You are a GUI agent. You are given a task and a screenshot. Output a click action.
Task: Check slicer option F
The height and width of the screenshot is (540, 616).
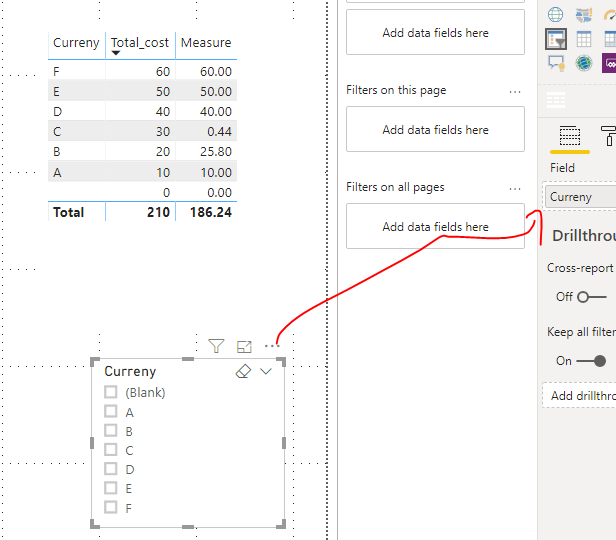click(111, 507)
